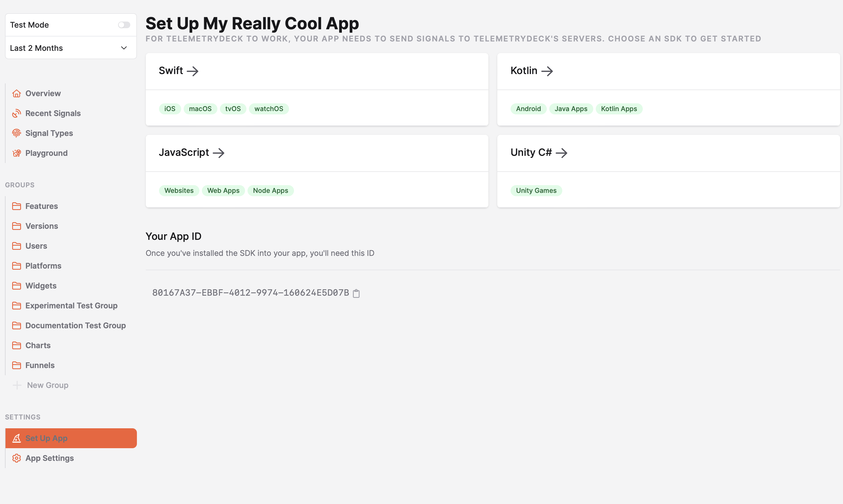Choose the JavaScript SDK link

[x=191, y=153]
